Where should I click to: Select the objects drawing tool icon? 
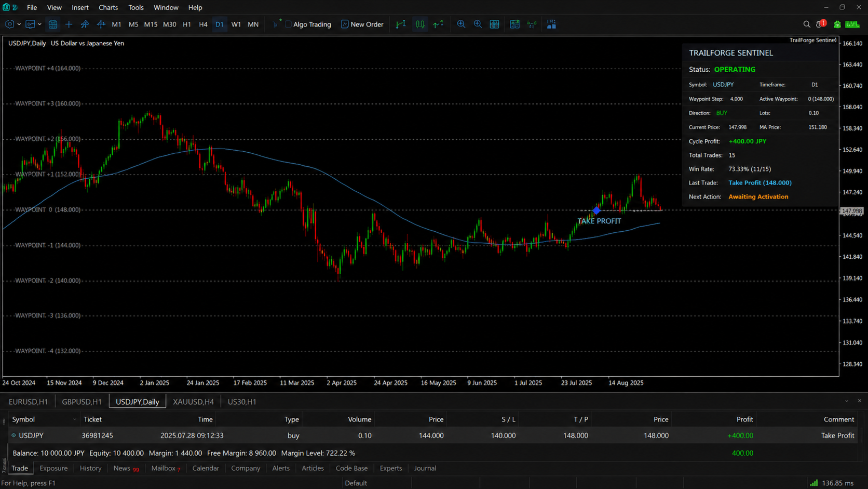pos(101,24)
